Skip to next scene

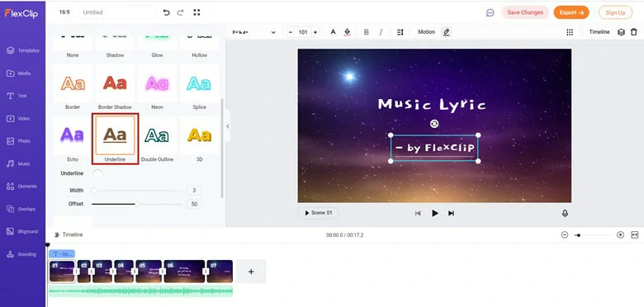point(451,214)
